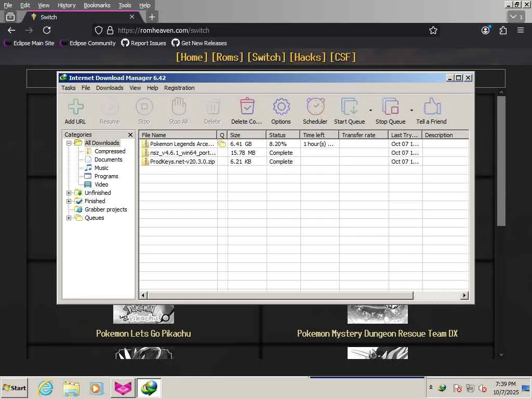Open the IDM View menu

pos(135,88)
